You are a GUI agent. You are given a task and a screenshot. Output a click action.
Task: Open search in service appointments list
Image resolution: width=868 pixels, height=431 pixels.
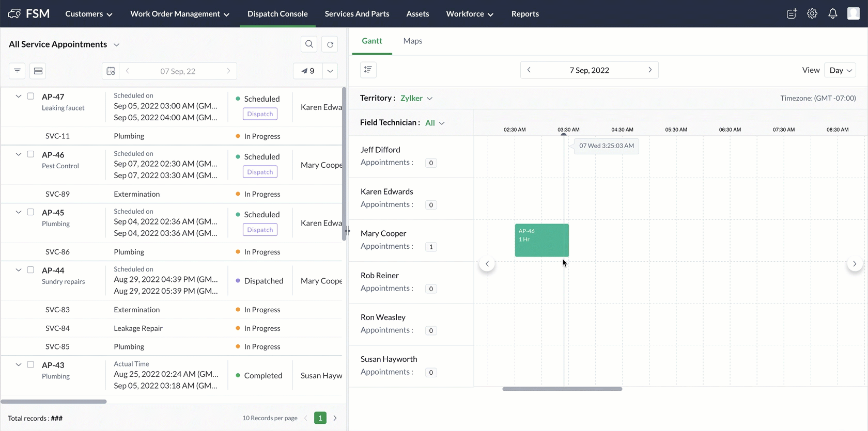309,44
